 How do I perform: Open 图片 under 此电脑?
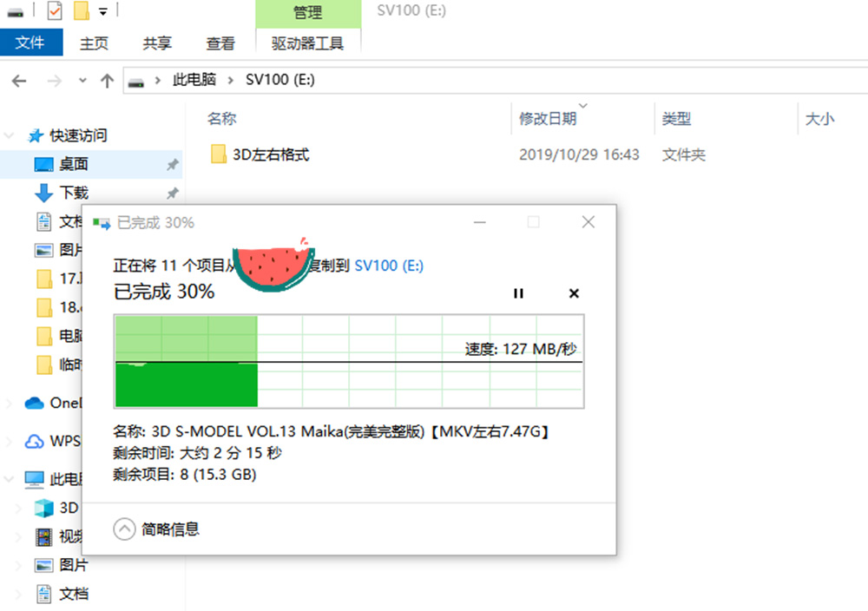[61, 565]
